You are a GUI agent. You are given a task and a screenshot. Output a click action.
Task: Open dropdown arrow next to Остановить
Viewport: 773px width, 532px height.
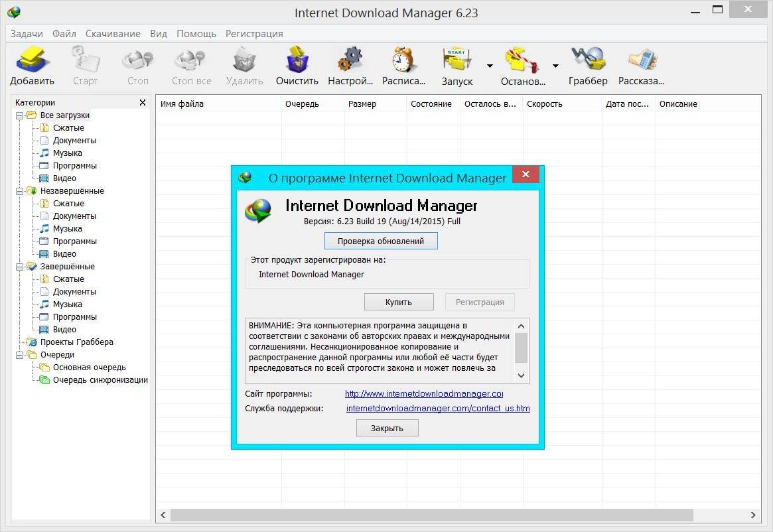[555, 66]
